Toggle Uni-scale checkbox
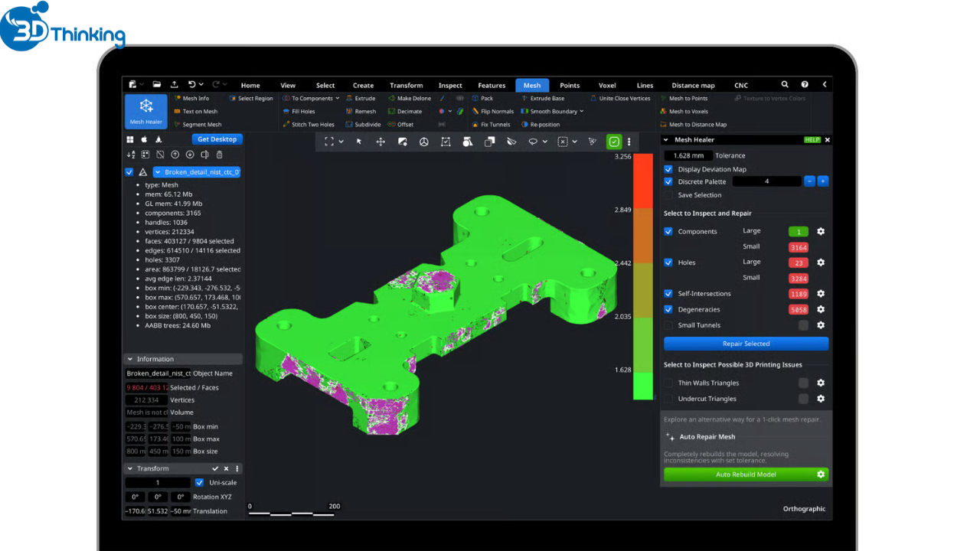The height and width of the screenshot is (551, 980). click(200, 483)
